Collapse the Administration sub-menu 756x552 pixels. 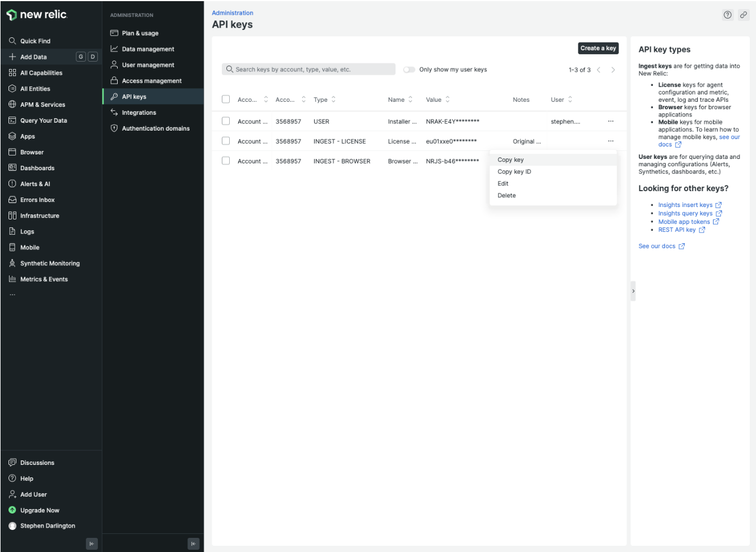pos(194,544)
